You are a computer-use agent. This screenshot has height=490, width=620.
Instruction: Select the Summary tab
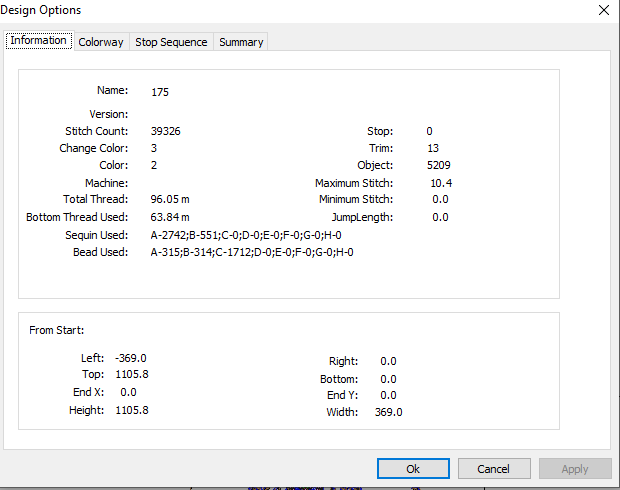pos(241,42)
